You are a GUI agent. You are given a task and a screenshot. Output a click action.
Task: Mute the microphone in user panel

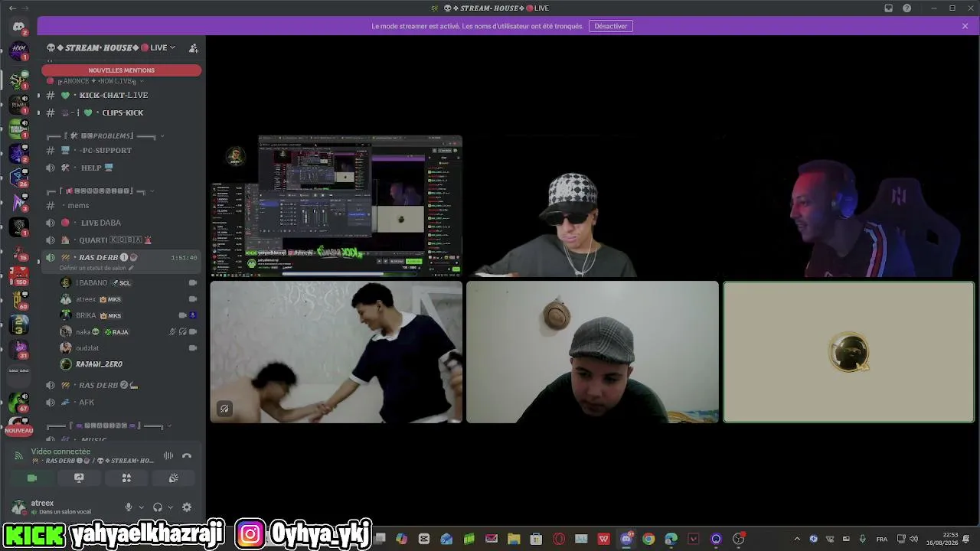[x=129, y=507]
